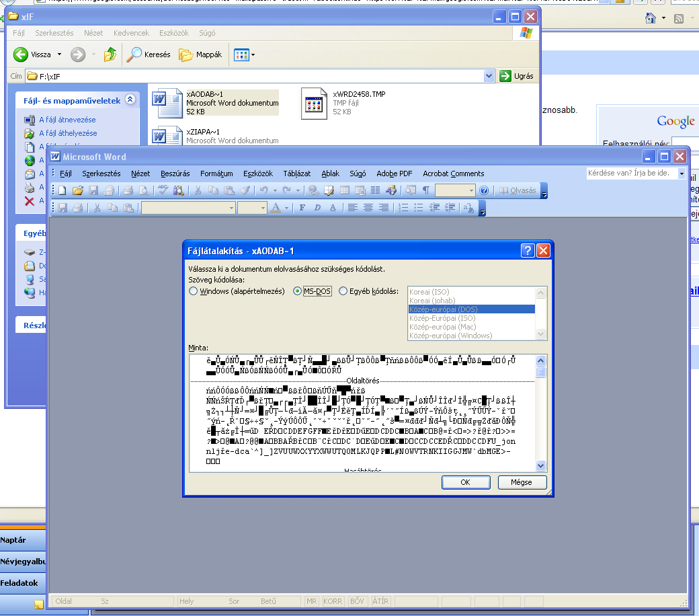The image size is (699, 616).
Task: Select the Egyéb kódolás radio button
Action: tap(343, 291)
